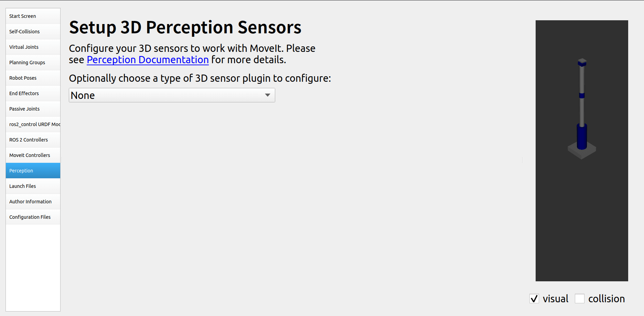This screenshot has height=316, width=644.
Task: Click the sensor dropdown arrow
Action: [267, 95]
